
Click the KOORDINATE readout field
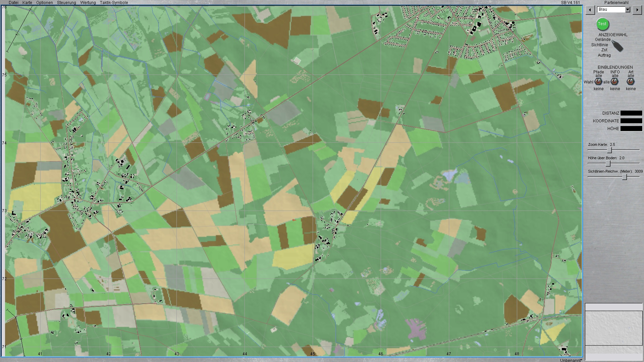point(631,121)
